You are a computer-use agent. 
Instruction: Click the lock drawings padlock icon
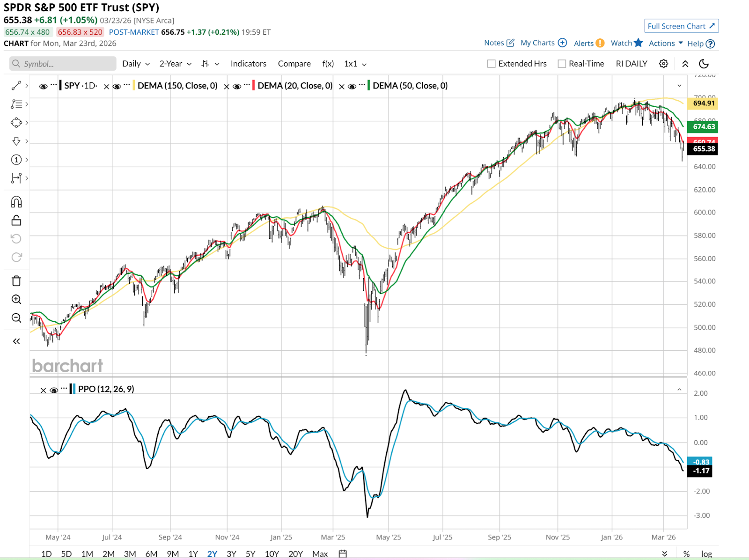coord(16,220)
